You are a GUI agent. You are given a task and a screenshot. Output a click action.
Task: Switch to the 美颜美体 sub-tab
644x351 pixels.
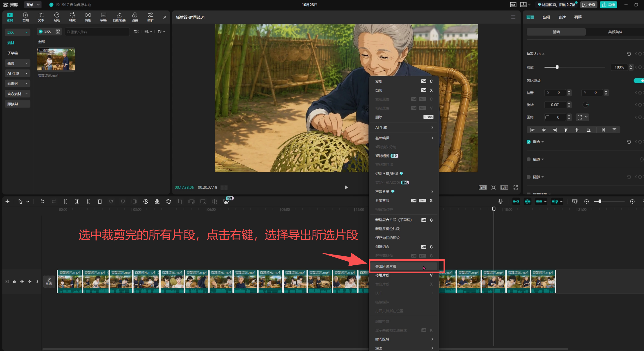[x=615, y=32]
